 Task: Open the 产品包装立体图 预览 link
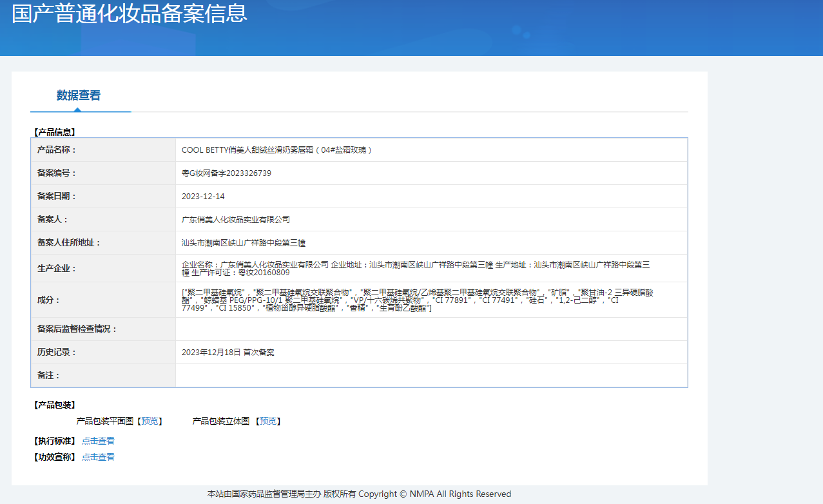[x=268, y=421]
